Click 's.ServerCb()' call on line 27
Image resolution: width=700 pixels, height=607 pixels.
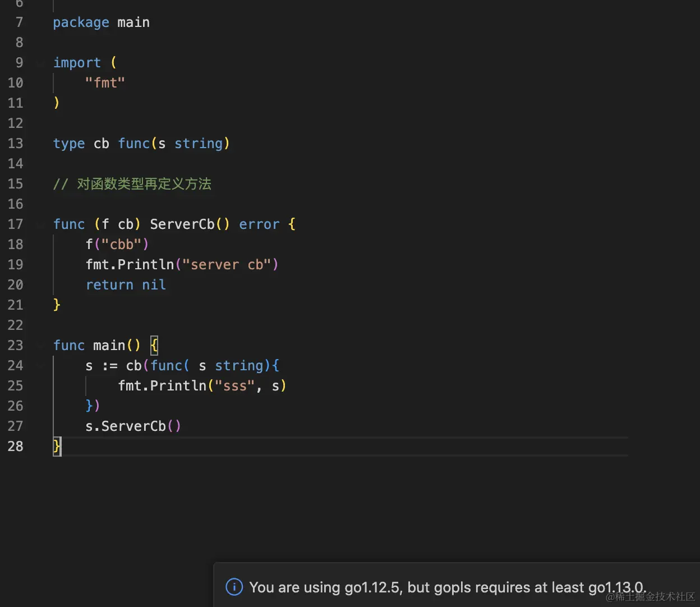click(x=133, y=426)
